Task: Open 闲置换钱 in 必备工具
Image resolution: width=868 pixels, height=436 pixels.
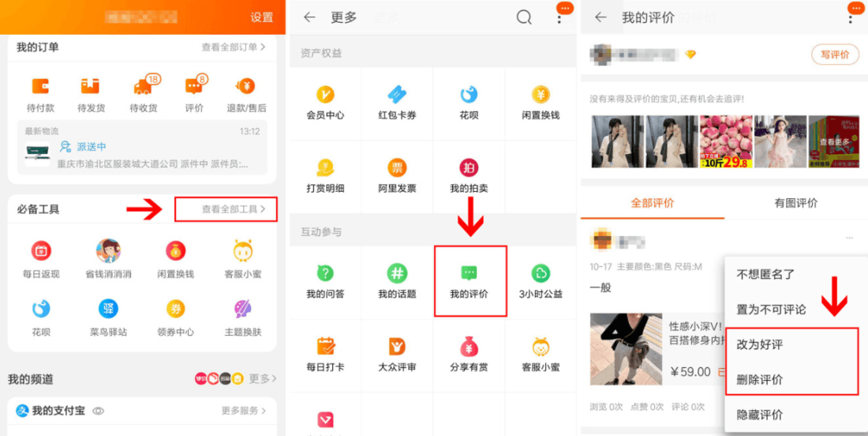Action: coord(175,251)
